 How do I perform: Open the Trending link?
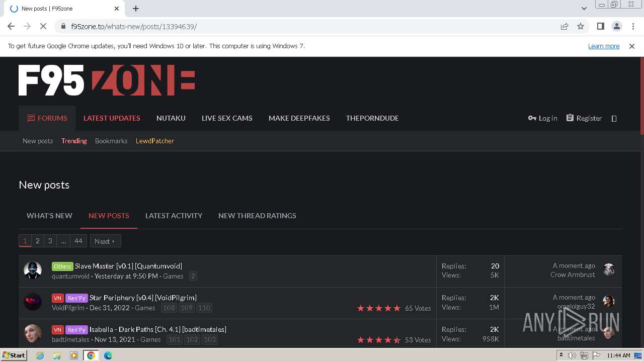point(74,141)
